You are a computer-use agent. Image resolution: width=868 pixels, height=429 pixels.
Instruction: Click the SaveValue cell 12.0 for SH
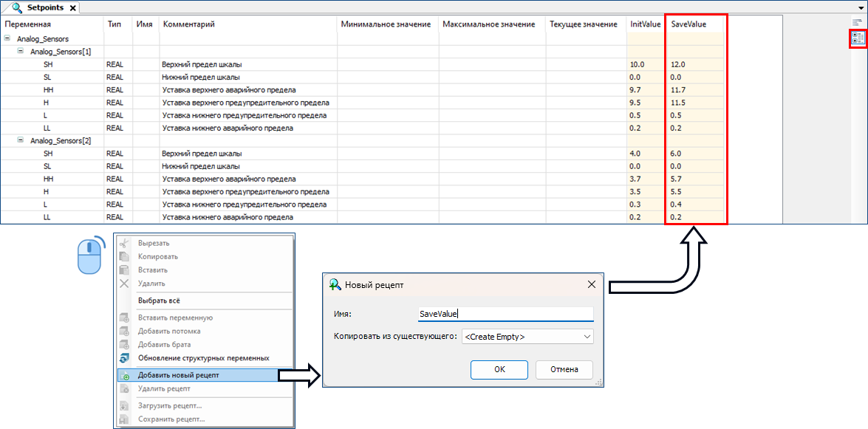tap(678, 64)
